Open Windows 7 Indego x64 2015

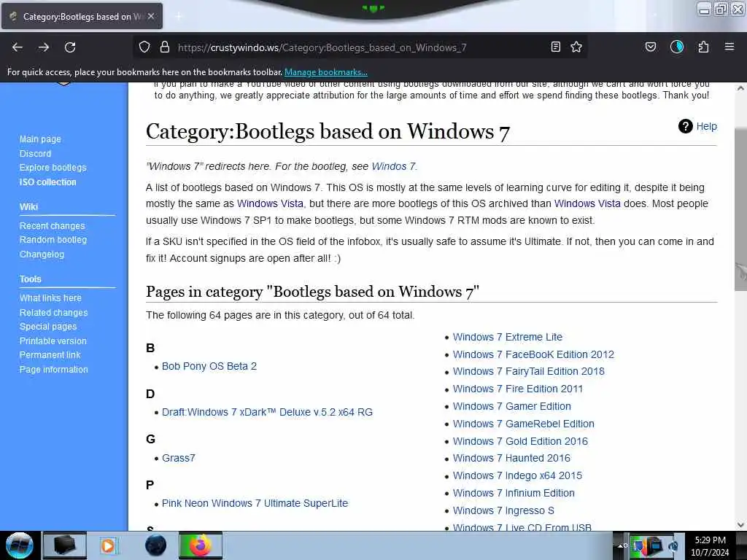(x=517, y=475)
